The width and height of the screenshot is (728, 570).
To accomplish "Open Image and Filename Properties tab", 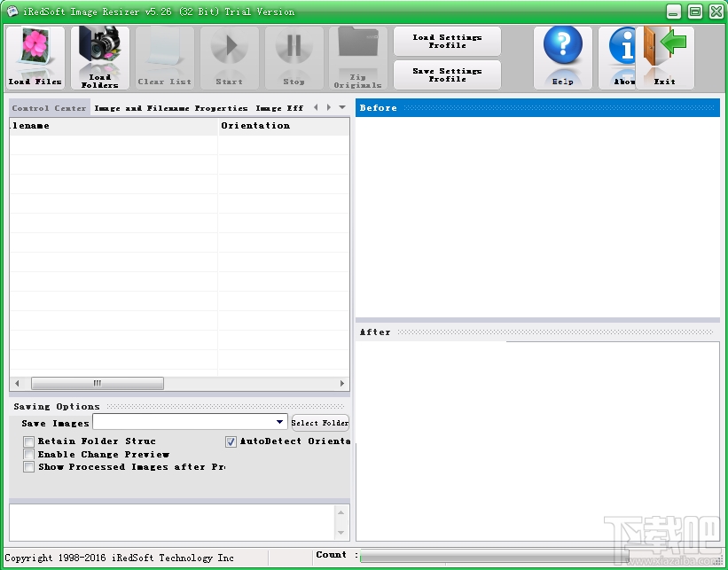I will [171, 107].
